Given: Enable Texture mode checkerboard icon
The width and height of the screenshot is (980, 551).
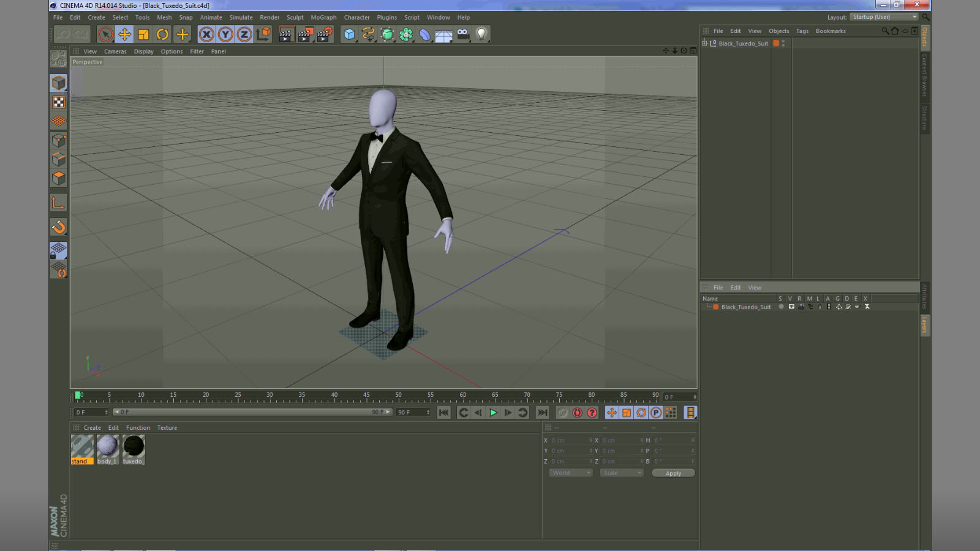Looking at the screenshot, I should [x=59, y=102].
